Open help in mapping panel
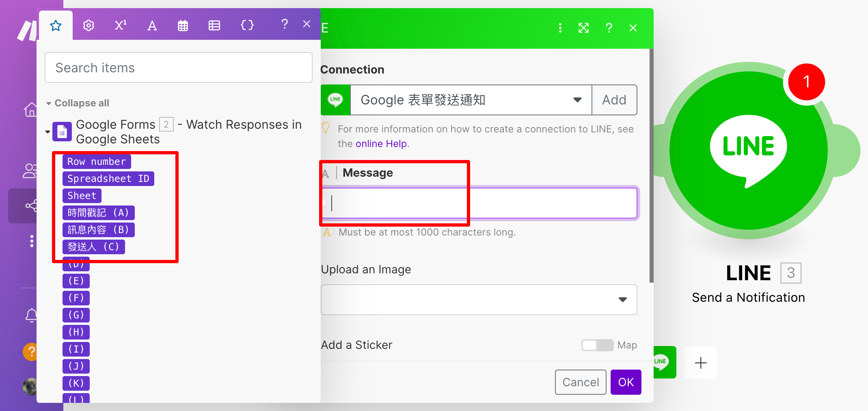The height and width of the screenshot is (411, 868). coord(285,24)
